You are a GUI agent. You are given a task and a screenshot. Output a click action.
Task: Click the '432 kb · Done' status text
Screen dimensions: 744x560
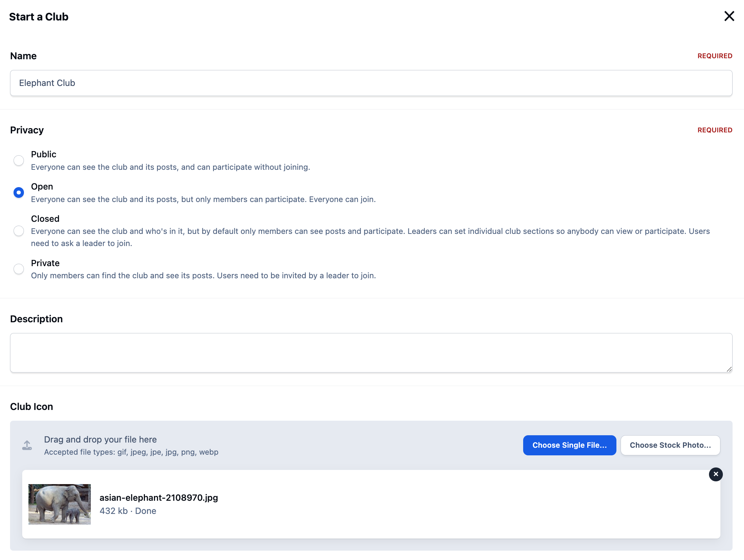click(x=128, y=511)
